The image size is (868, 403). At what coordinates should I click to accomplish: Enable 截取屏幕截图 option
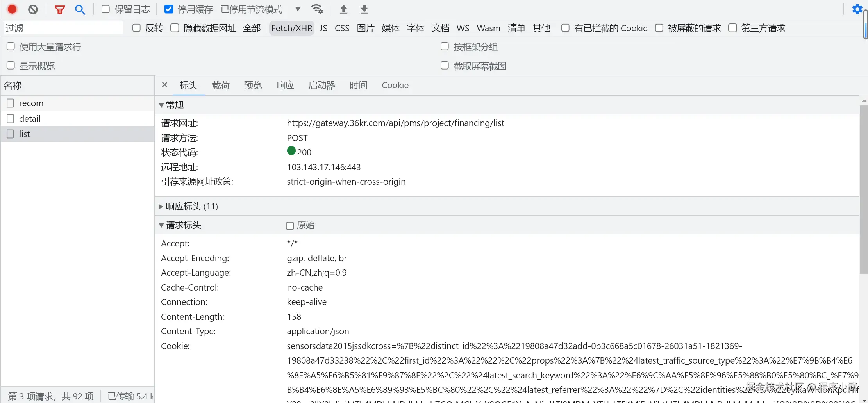[444, 65]
